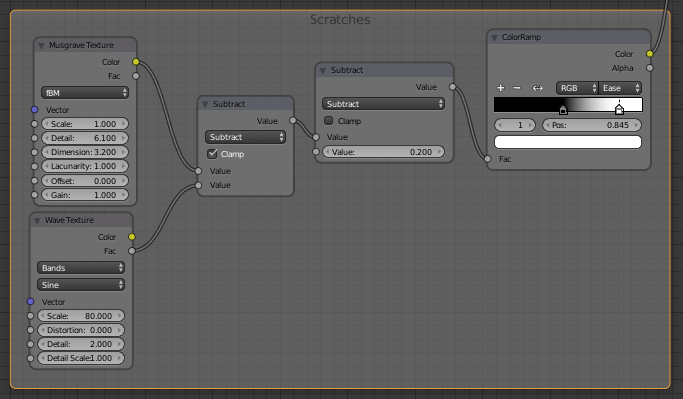
Task: Add a color stop with plus icon
Action: coord(500,88)
